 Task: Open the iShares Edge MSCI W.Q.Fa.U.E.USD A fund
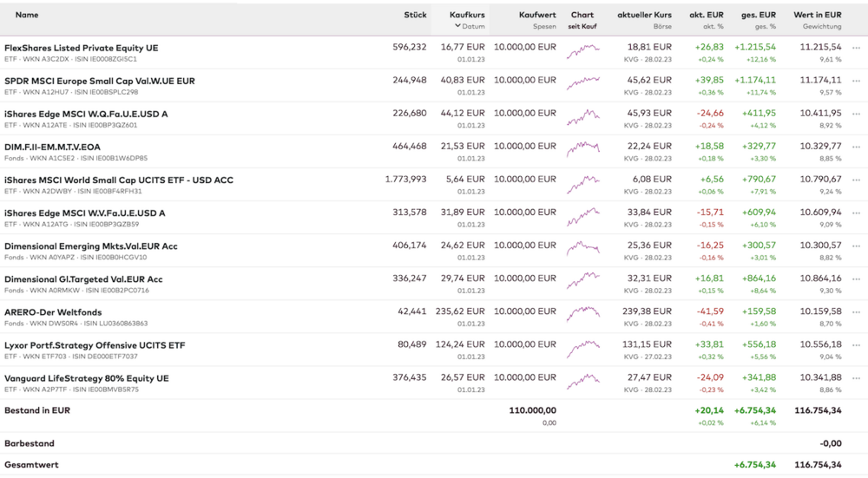tap(86, 114)
